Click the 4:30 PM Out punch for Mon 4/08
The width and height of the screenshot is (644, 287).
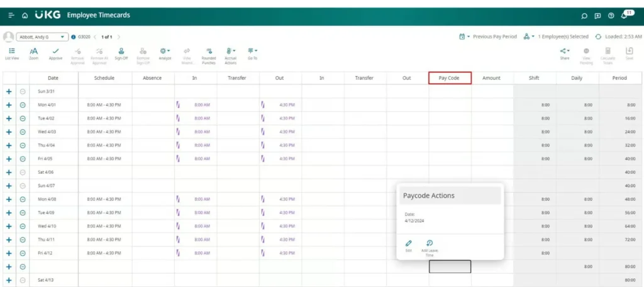287,200
